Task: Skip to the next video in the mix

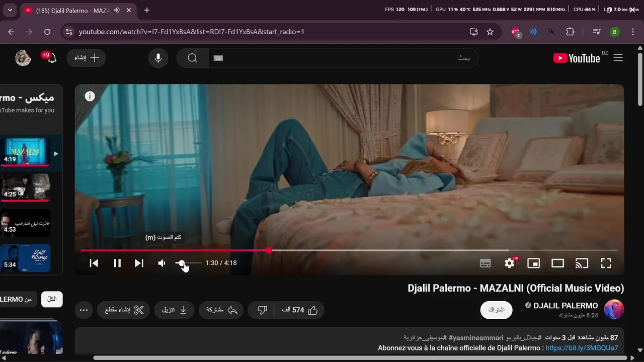Action: 139,263
